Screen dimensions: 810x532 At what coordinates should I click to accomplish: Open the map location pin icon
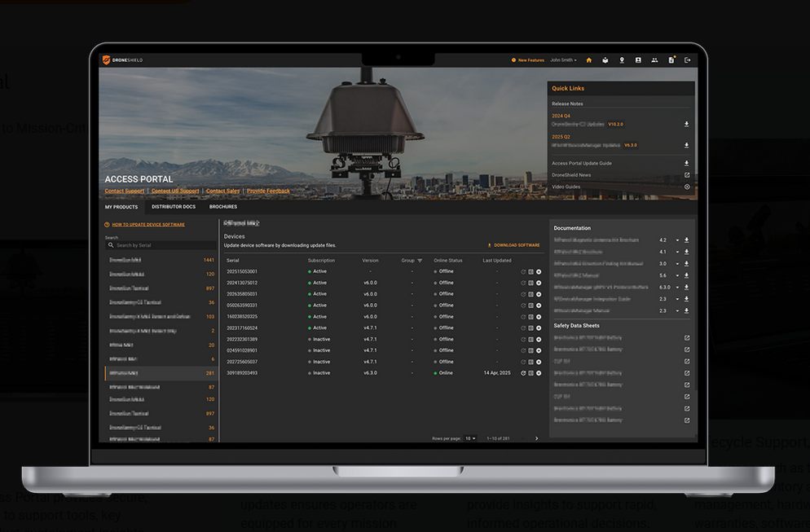(622, 60)
